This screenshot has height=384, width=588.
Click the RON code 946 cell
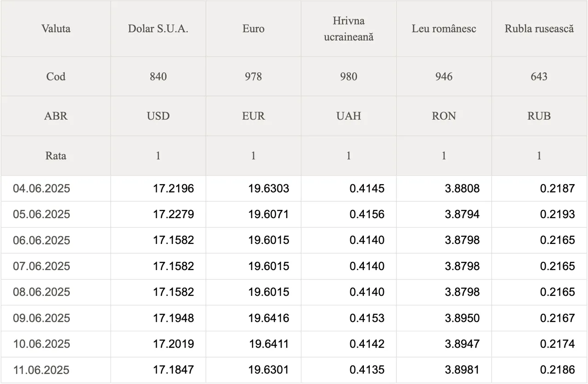coord(444,77)
